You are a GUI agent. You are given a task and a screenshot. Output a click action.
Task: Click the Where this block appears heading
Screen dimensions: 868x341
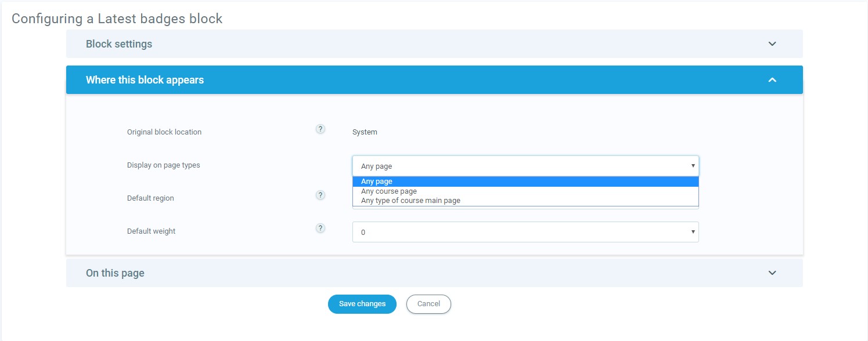tap(145, 80)
